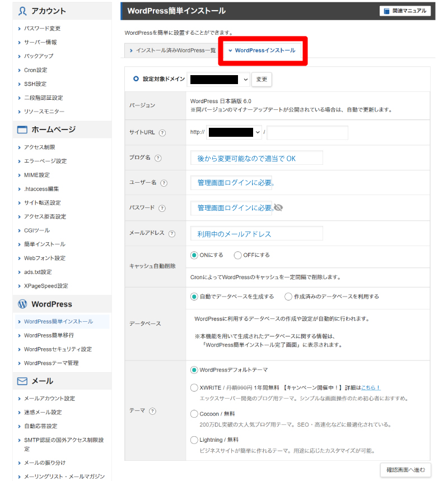Open CGIツール link

click(37, 230)
